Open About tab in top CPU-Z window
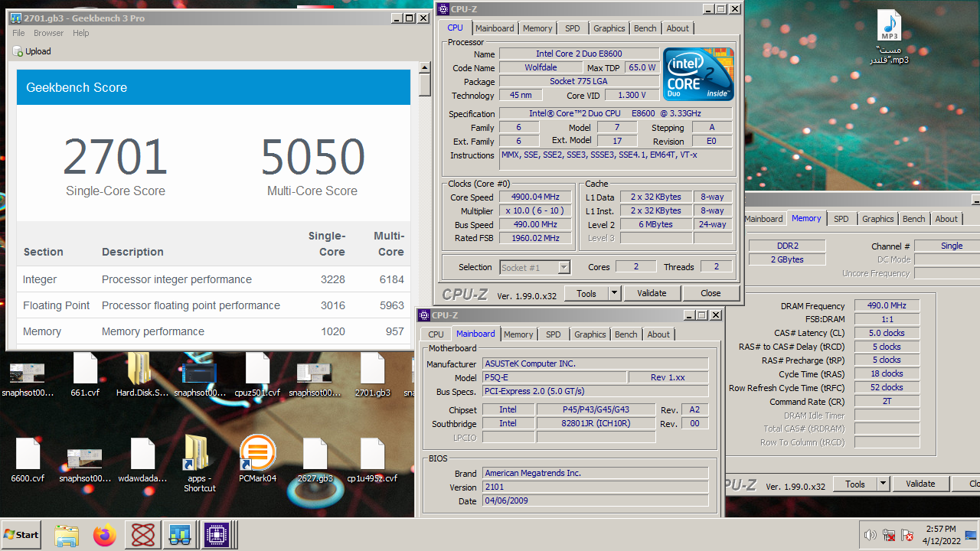The height and width of the screenshot is (551, 980). [x=678, y=28]
